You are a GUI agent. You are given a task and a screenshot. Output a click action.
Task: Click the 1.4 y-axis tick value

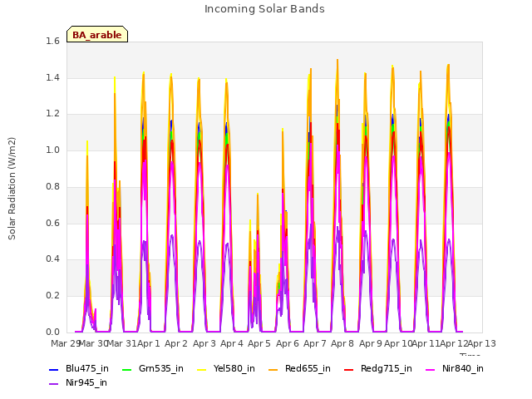tap(52, 77)
